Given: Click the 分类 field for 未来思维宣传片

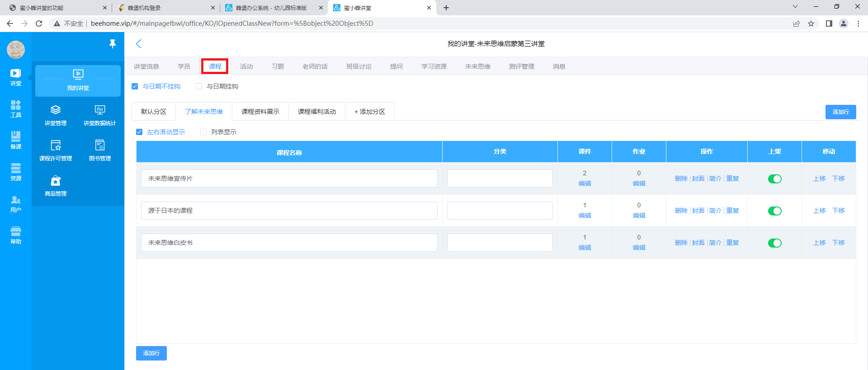Looking at the screenshot, I should point(500,178).
